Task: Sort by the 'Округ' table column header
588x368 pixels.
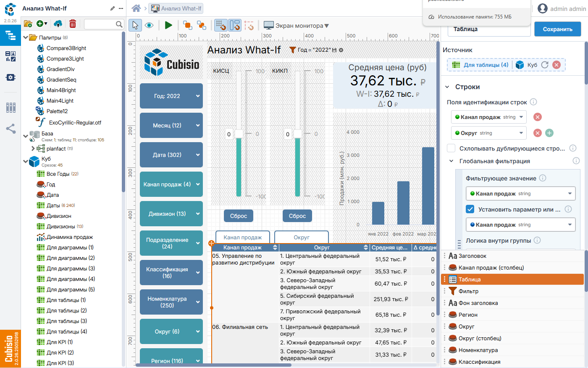Action: point(324,247)
